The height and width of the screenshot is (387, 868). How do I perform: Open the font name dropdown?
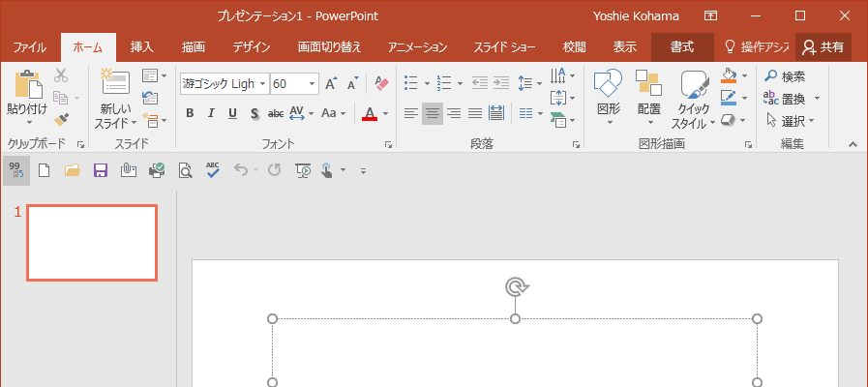click(x=262, y=84)
